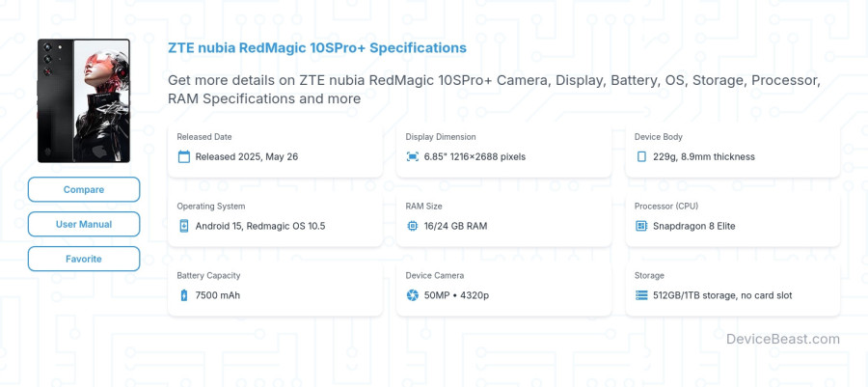
Task: Open the User Manual
Action: coord(84,224)
